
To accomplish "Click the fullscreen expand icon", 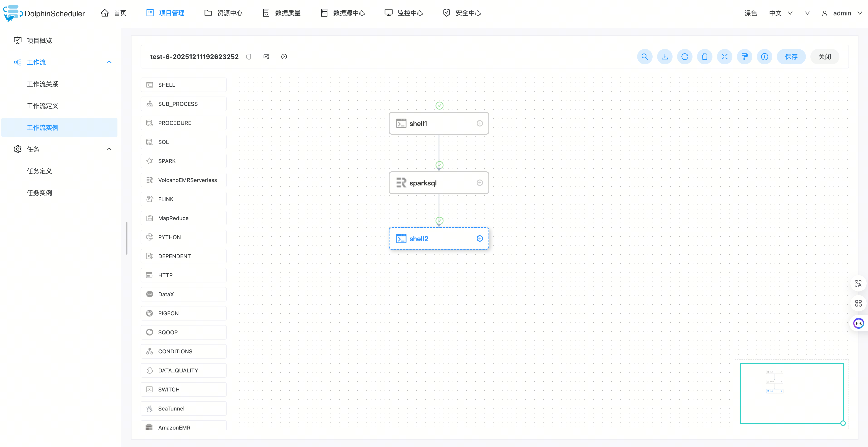I will coord(724,57).
